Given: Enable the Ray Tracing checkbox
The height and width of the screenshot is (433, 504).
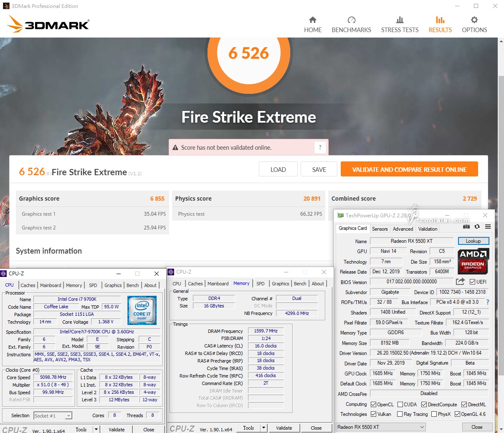Looking at the screenshot, I should click(400, 414).
